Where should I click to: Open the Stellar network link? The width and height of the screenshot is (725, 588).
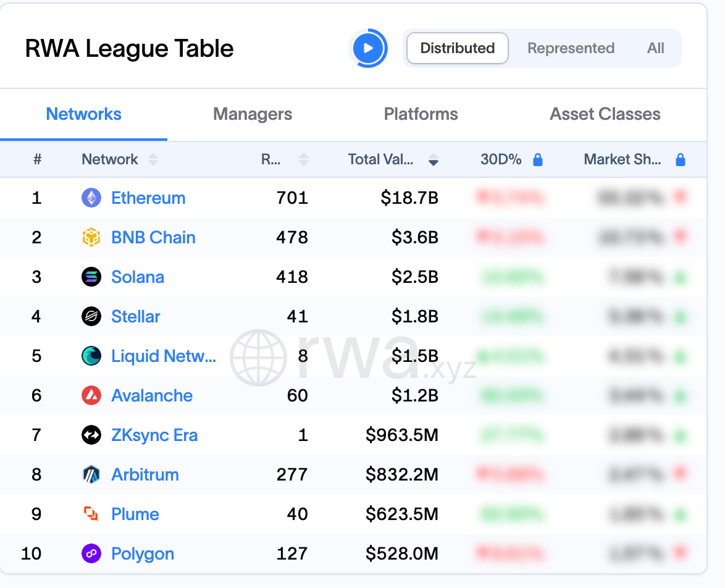[x=135, y=316]
